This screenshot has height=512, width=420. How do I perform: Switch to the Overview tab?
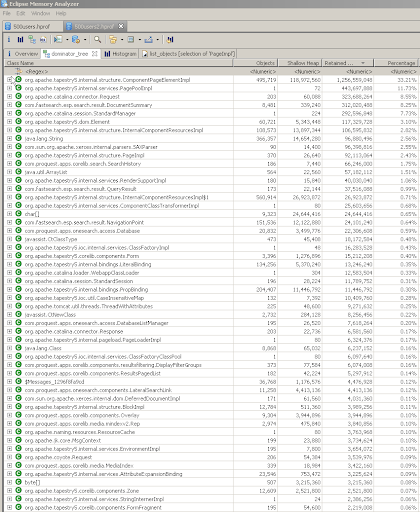(23, 54)
